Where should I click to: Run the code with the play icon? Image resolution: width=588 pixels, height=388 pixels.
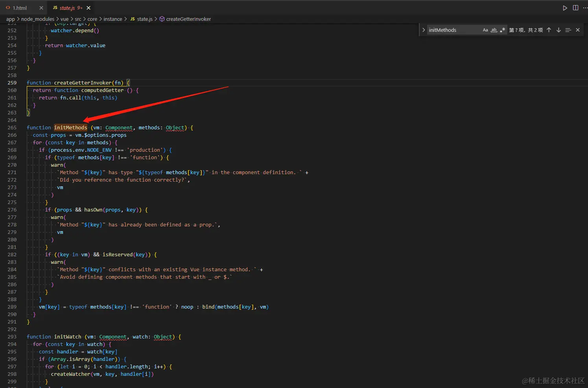[565, 8]
